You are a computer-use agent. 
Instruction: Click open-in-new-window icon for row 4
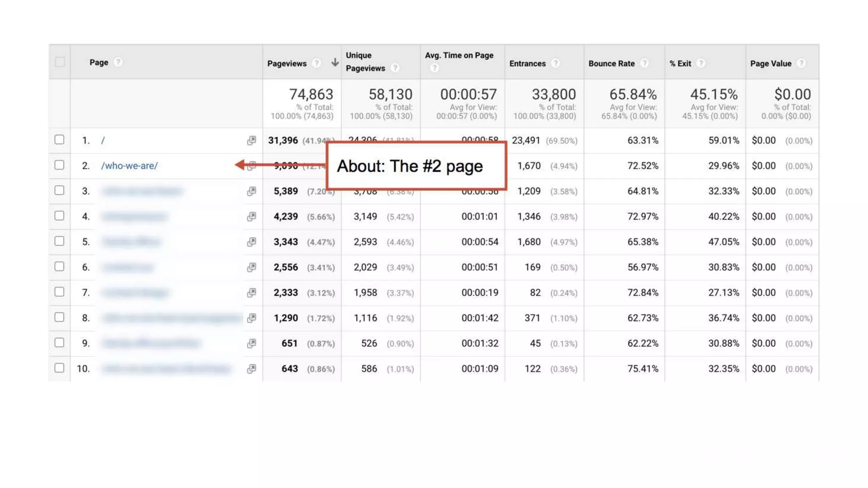pos(251,216)
